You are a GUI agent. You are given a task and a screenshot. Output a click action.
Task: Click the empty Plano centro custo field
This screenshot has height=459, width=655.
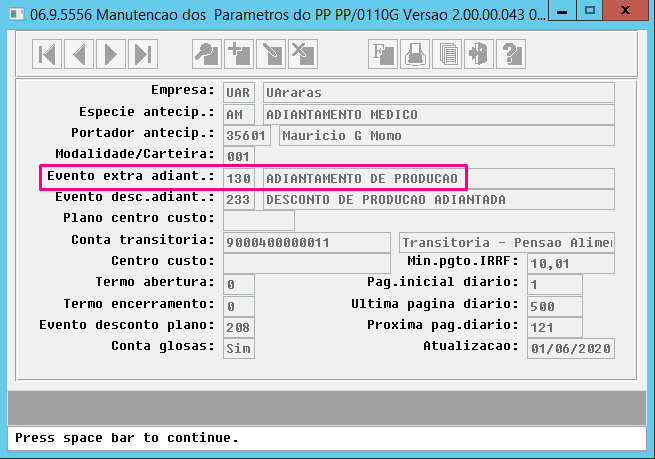tap(259, 221)
